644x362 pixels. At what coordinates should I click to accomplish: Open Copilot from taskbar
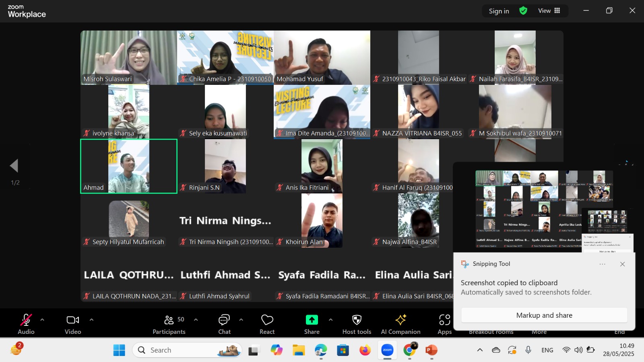pyautogui.click(x=277, y=350)
